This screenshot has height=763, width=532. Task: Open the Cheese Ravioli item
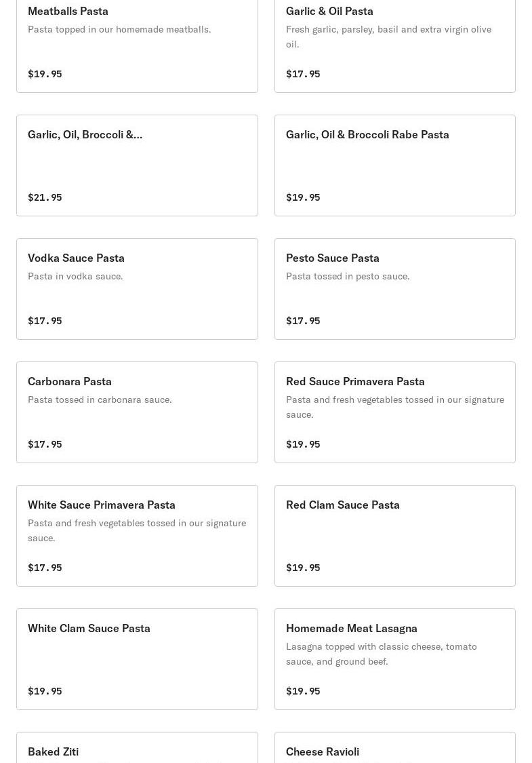click(x=322, y=751)
